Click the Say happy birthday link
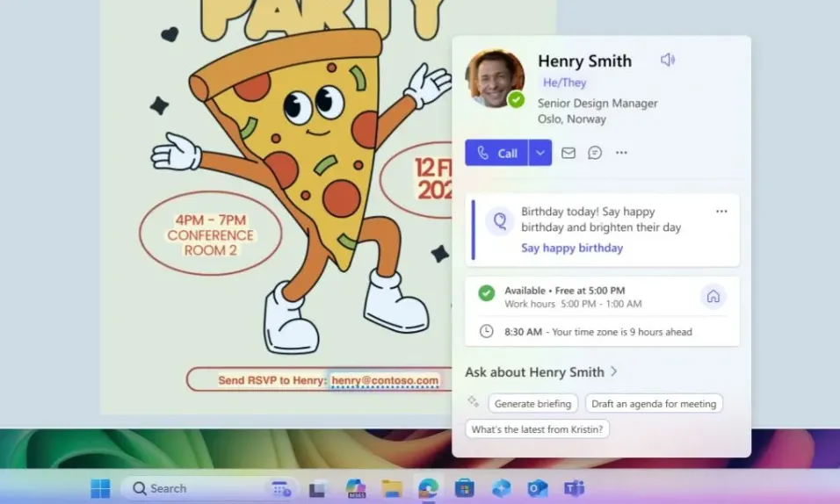840x504 pixels. click(x=572, y=248)
